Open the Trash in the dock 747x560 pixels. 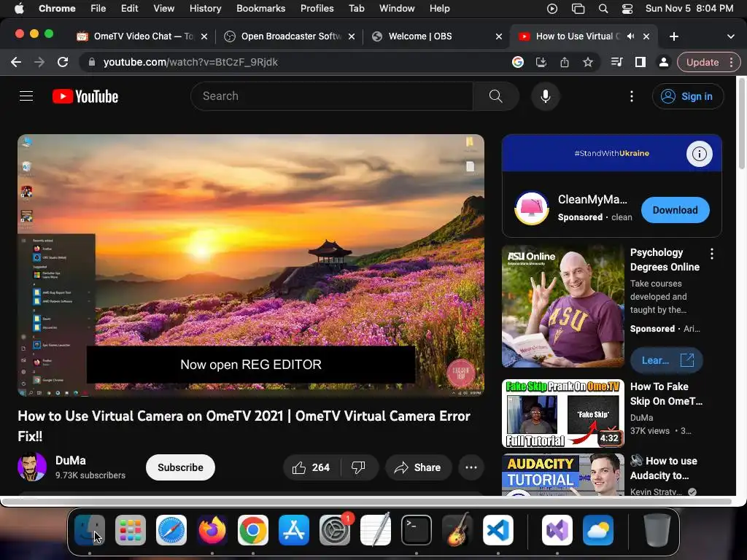point(657,530)
